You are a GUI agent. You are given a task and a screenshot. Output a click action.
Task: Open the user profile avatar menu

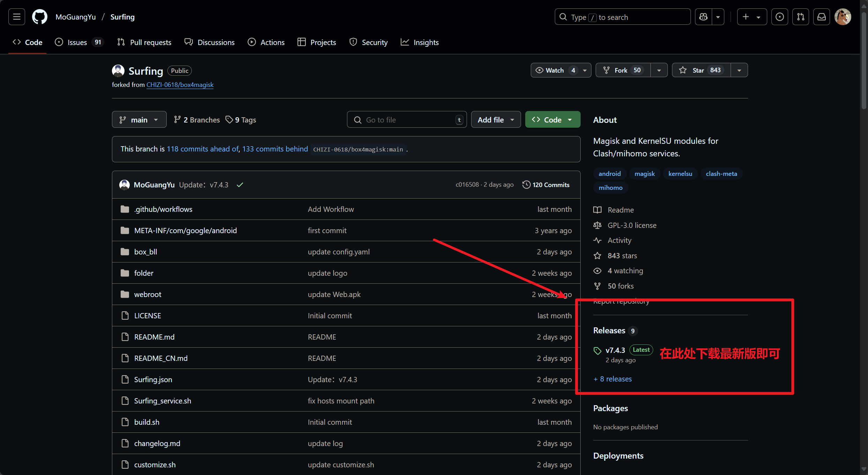pos(843,17)
